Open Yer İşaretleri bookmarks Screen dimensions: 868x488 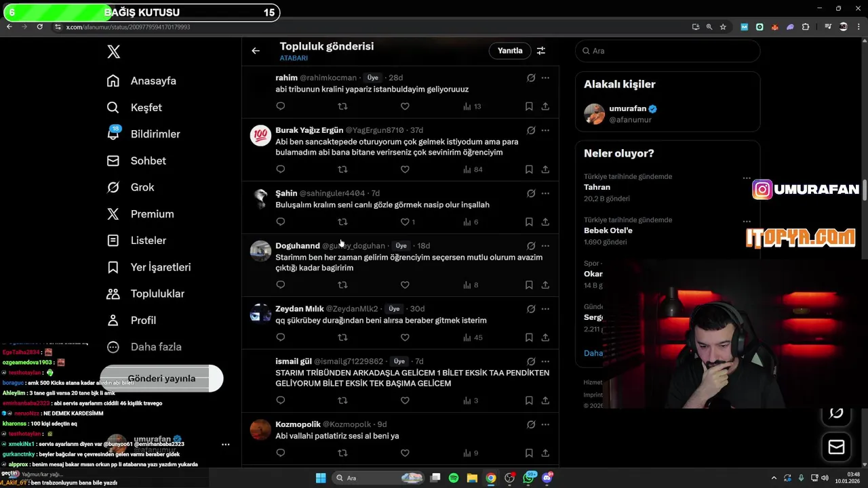149,267
